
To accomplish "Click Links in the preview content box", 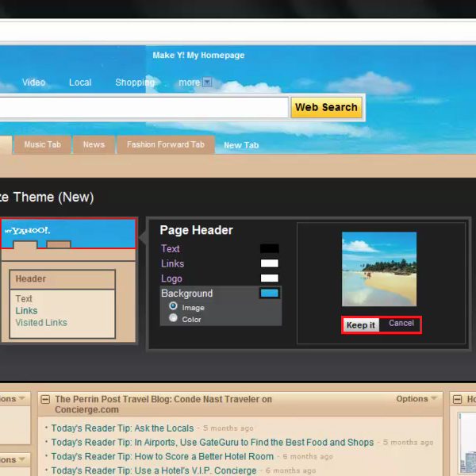I will [26, 310].
